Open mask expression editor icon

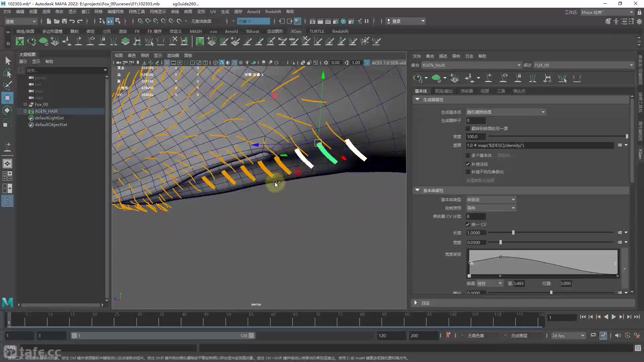[x=620, y=145]
